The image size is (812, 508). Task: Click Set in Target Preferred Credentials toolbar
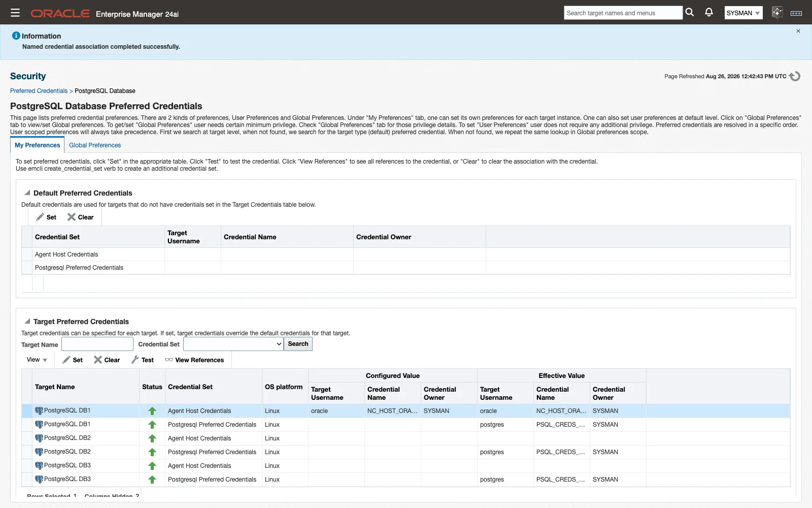[73, 360]
